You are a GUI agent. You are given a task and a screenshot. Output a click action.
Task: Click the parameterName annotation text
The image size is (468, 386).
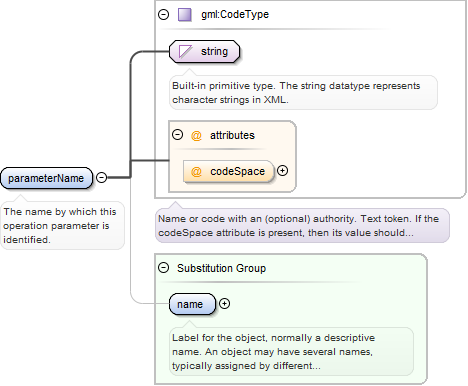point(62,226)
